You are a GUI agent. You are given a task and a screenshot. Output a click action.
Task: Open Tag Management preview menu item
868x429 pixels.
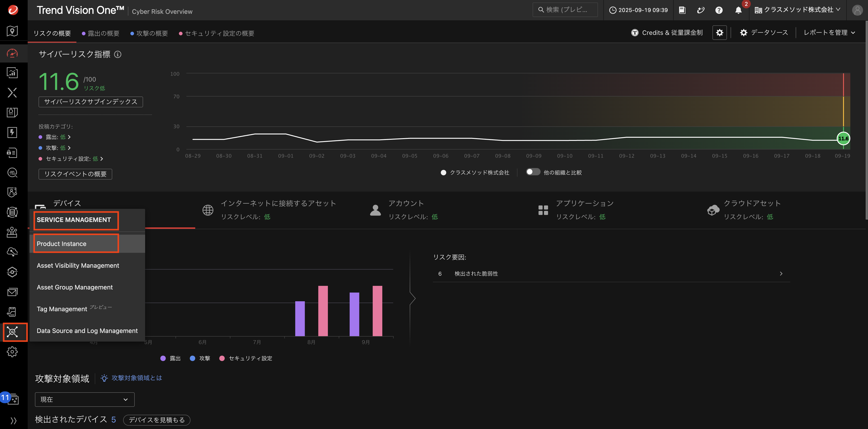pos(87,309)
